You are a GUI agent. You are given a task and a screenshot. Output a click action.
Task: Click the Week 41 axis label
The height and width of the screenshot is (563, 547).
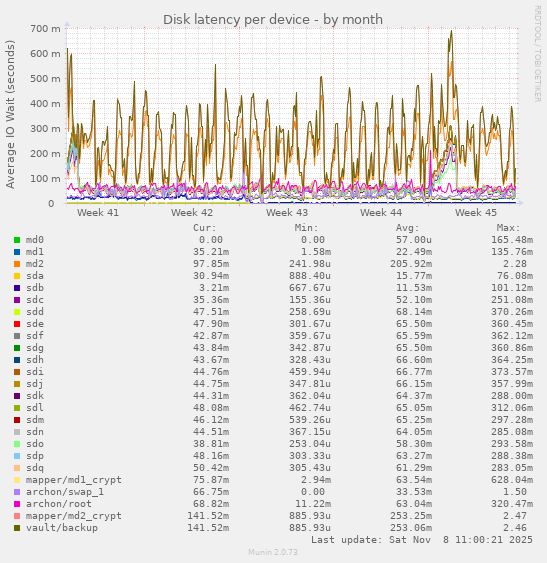tap(98, 213)
